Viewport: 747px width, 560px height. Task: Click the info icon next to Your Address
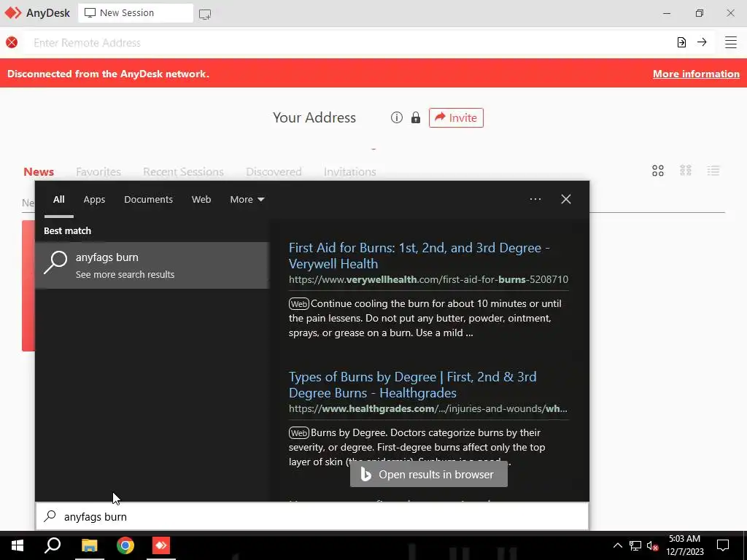coord(396,117)
